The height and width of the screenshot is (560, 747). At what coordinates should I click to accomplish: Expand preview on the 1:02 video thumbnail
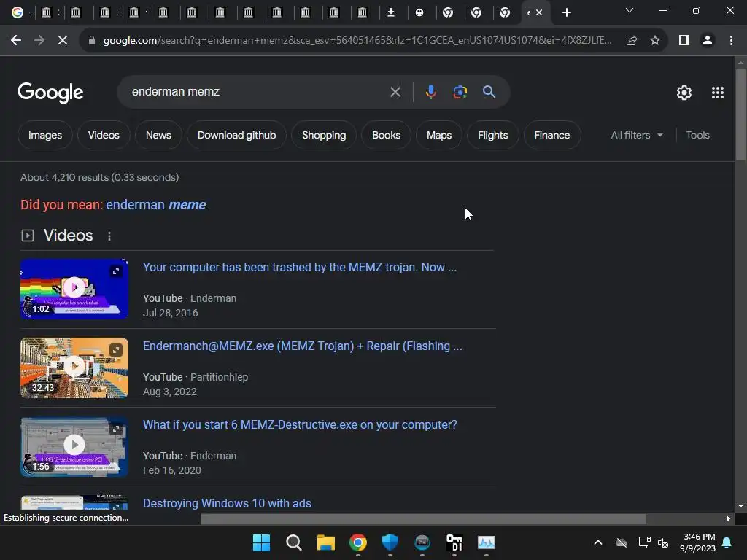[116, 271]
